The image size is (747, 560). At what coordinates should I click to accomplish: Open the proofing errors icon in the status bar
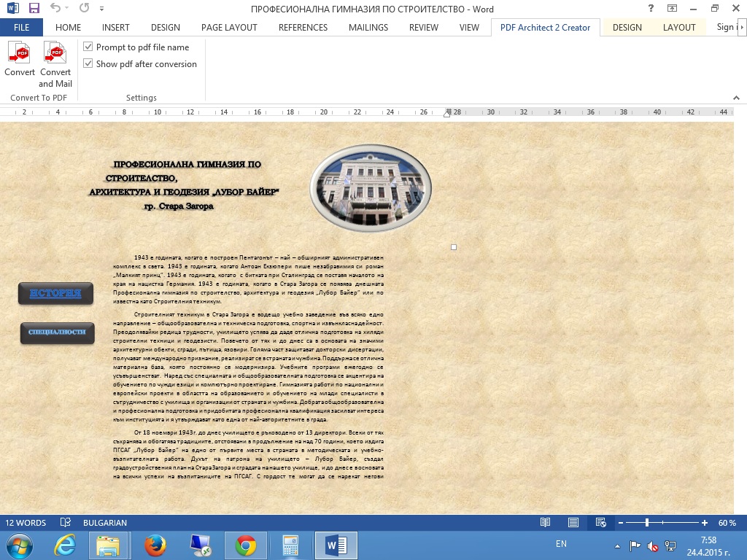pos(66,523)
